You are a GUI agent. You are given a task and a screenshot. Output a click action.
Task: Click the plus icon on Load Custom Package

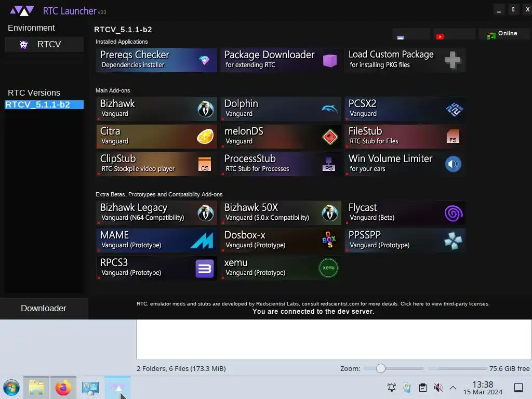(453, 60)
